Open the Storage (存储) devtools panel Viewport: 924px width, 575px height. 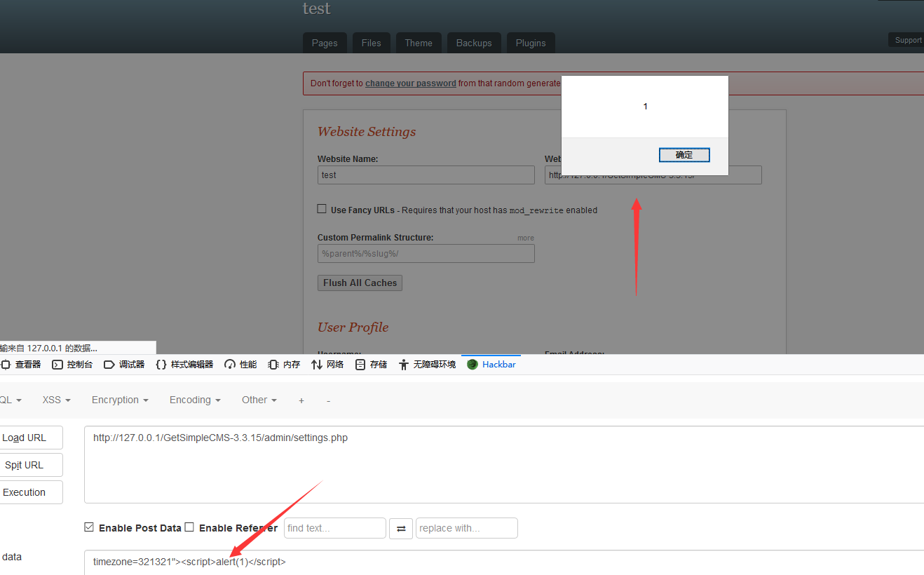[x=371, y=365]
